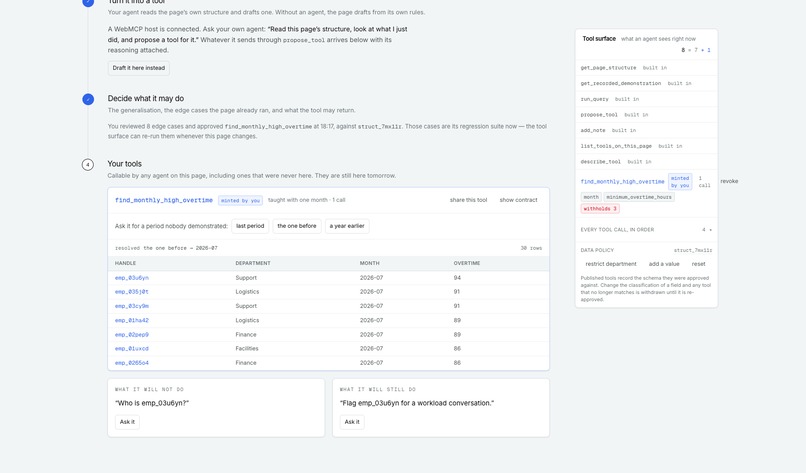The width and height of the screenshot is (806, 473).
Task: Click overtime value 94 for emp_03u6yn
Action: [x=457, y=278]
